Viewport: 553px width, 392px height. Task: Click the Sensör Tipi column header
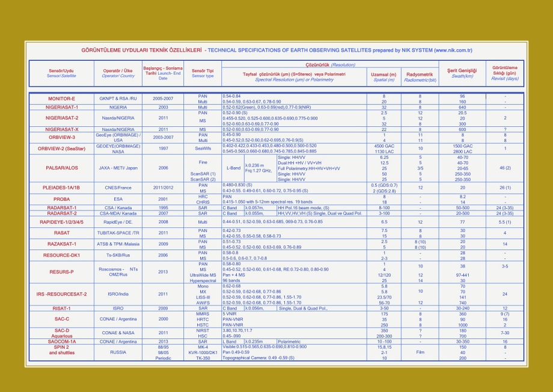tap(203, 73)
